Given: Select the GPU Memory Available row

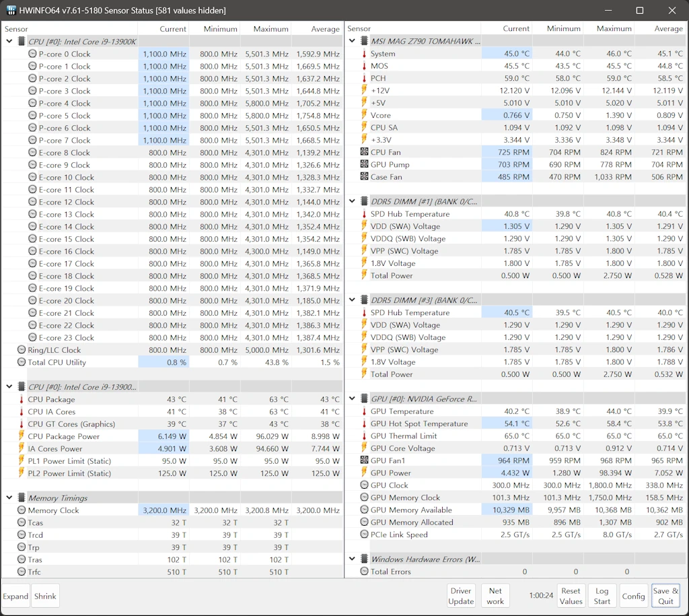Looking at the screenshot, I should click(515, 510).
